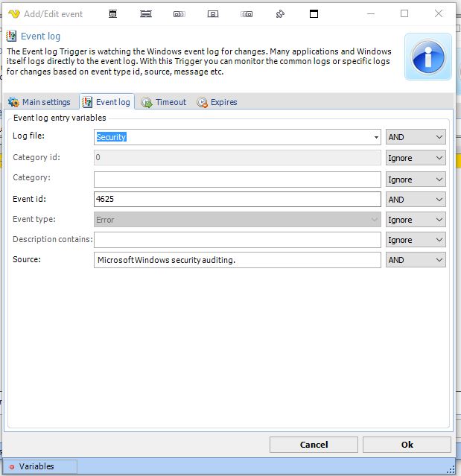Switch to the Main settings tab

click(x=39, y=102)
